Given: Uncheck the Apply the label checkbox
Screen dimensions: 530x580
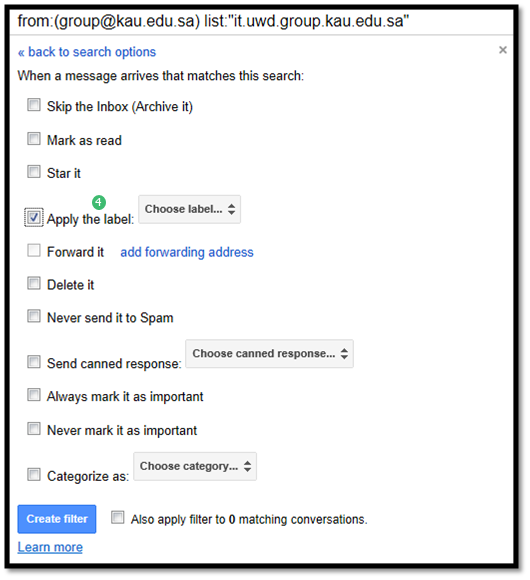Looking at the screenshot, I should 34,218.
